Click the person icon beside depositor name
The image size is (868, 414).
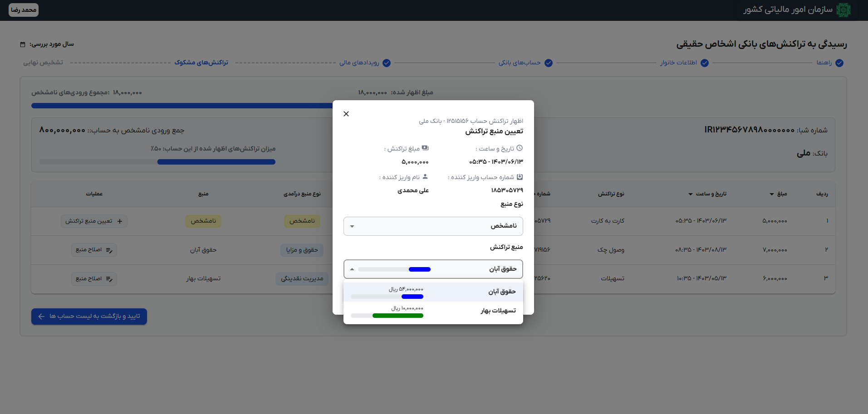(x=425, y=177)
